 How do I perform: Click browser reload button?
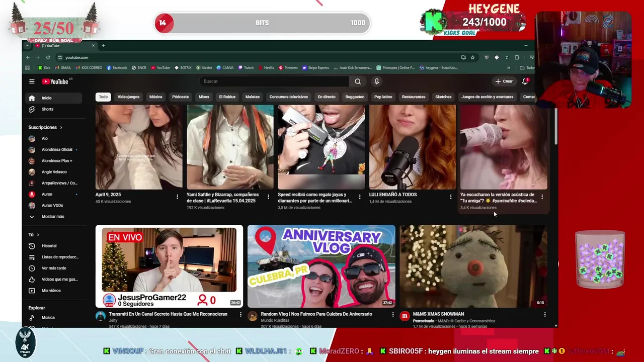pos(48,57)
